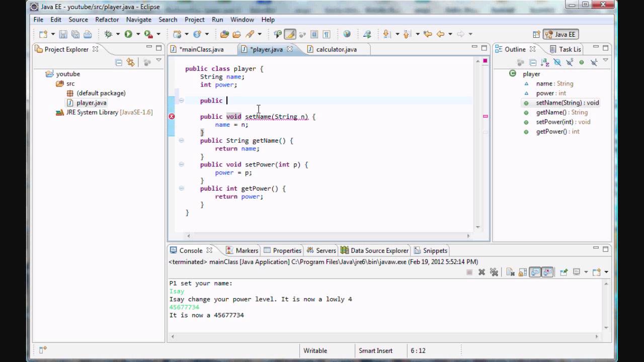Jump to Next Annotation arrow icon

click(387, 34)
